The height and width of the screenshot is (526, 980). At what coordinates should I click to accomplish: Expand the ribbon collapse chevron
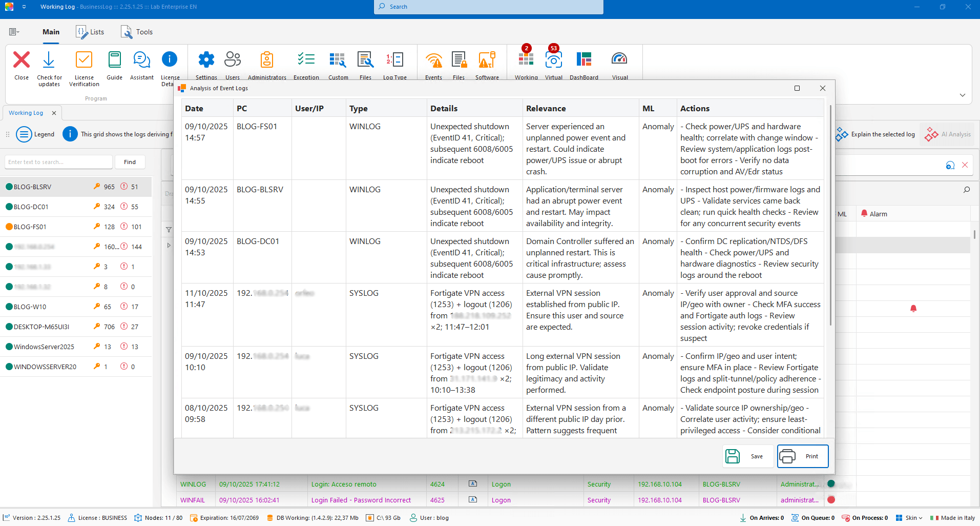(x=962, y=95)
